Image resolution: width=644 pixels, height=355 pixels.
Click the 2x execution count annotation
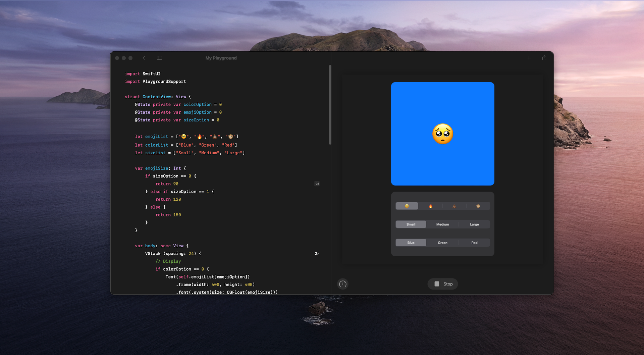point(316,253)
